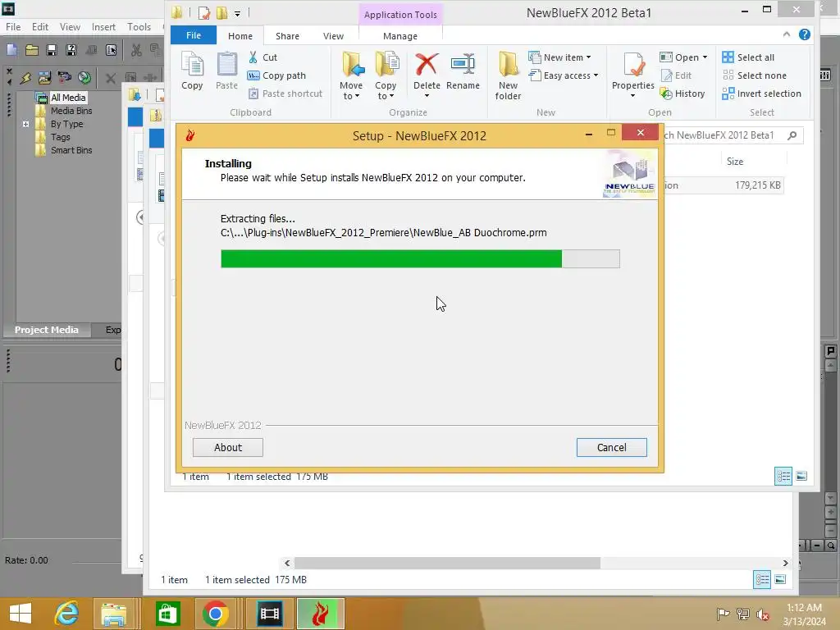Screen dimensions: 840x630
Task: Click the horizontal scrollbar in back Explorer window
Action: (447, 563)
